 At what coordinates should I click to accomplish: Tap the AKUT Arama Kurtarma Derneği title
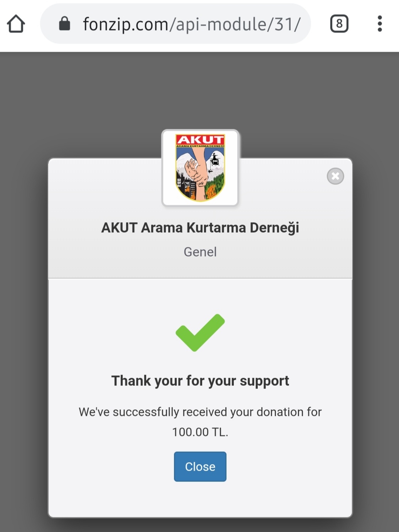point(200,228)
